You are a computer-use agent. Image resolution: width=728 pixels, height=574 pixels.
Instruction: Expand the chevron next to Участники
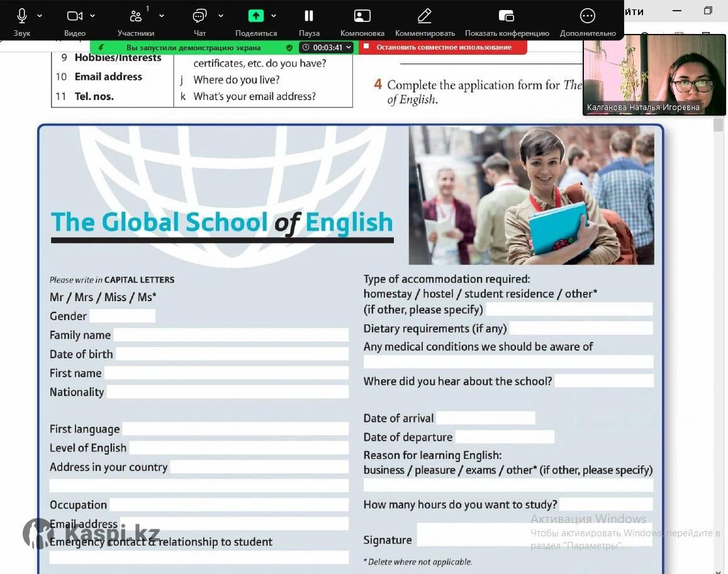click(x=162, y=16)
